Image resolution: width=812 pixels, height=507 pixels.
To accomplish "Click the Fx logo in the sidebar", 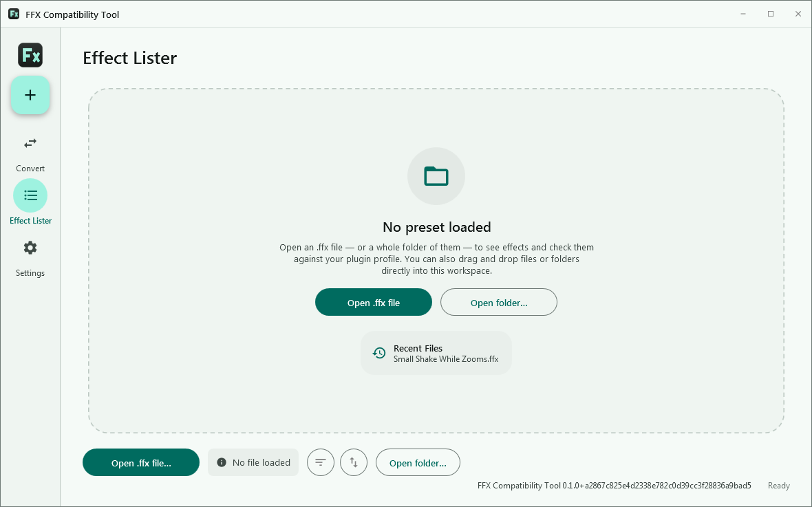I will tap(30, 55).
